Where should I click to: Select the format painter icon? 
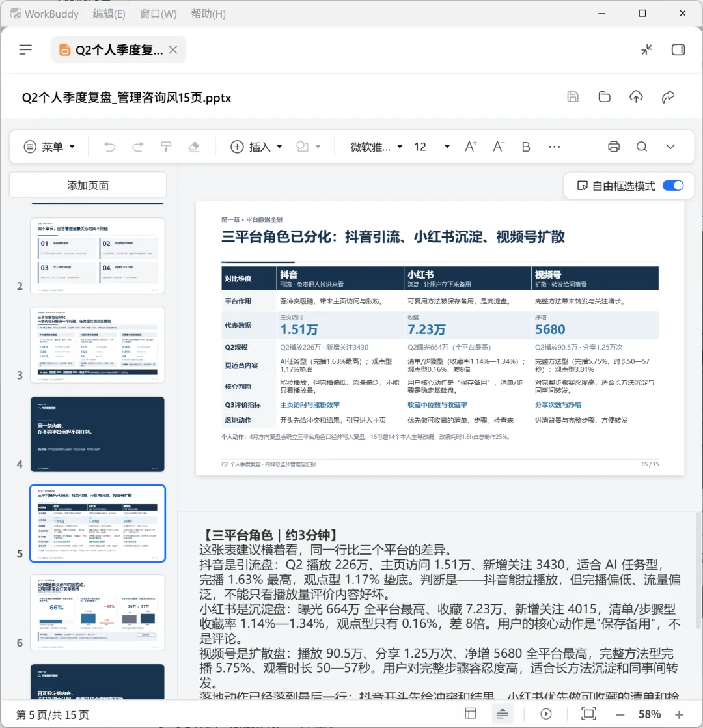[165, 147]
